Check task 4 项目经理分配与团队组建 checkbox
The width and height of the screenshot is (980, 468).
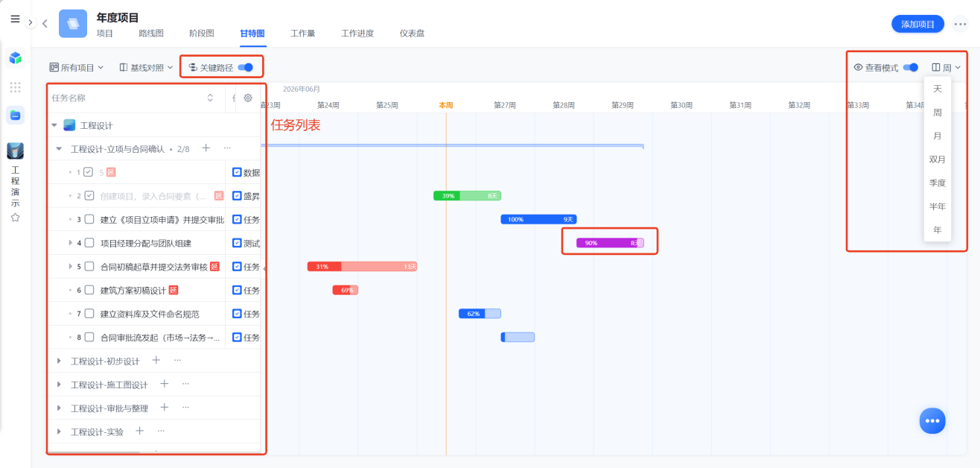[89, 243]
